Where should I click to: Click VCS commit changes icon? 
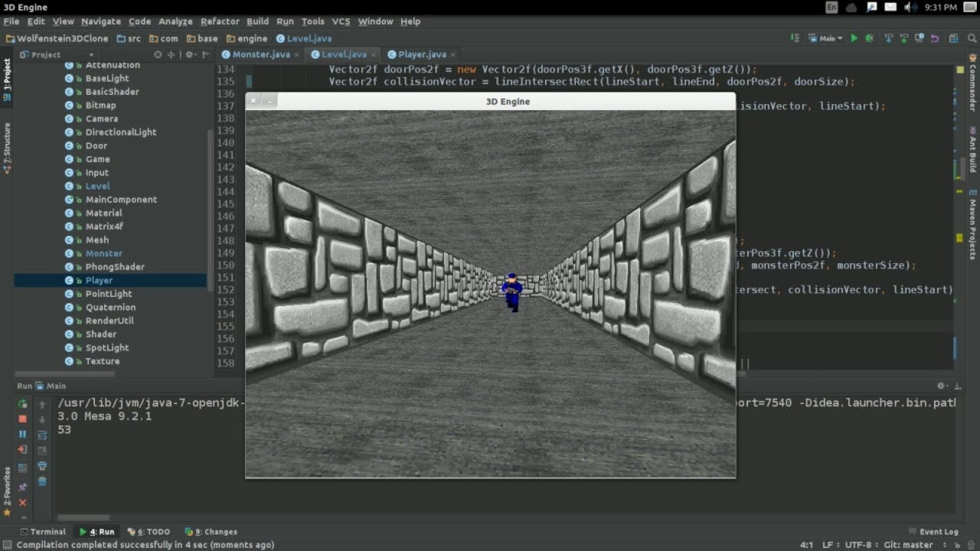(904, 38)
